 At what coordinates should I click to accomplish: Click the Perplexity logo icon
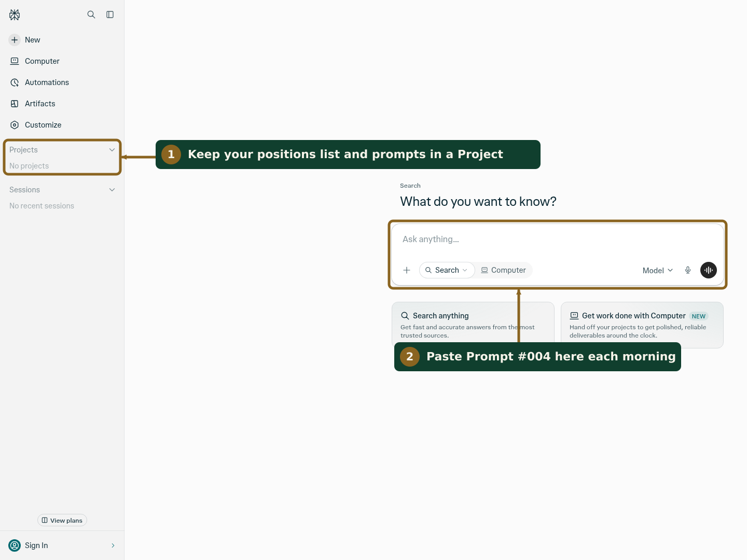click(15, 15)
